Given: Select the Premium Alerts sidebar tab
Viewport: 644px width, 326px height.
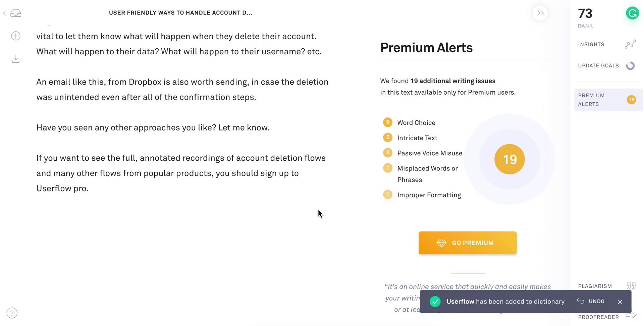Looking at the screenshot, I should tap(608, 100).
